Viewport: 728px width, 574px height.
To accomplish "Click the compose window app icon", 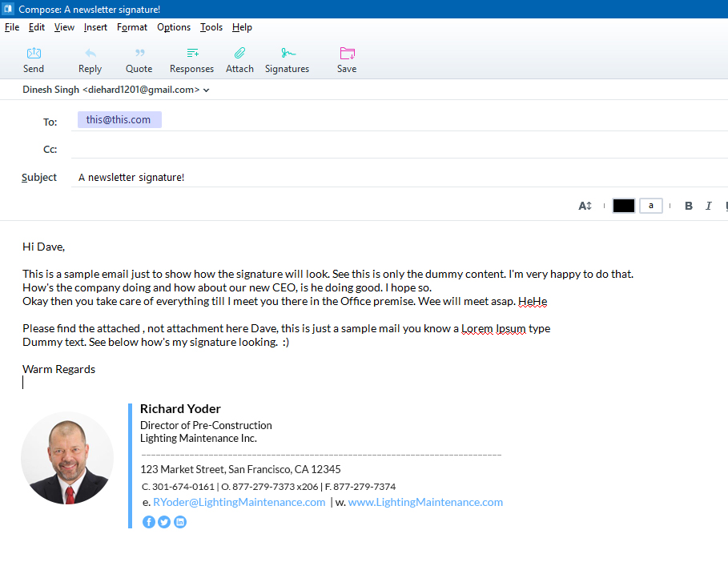I will pyautogui.click(x=8, y=9).
